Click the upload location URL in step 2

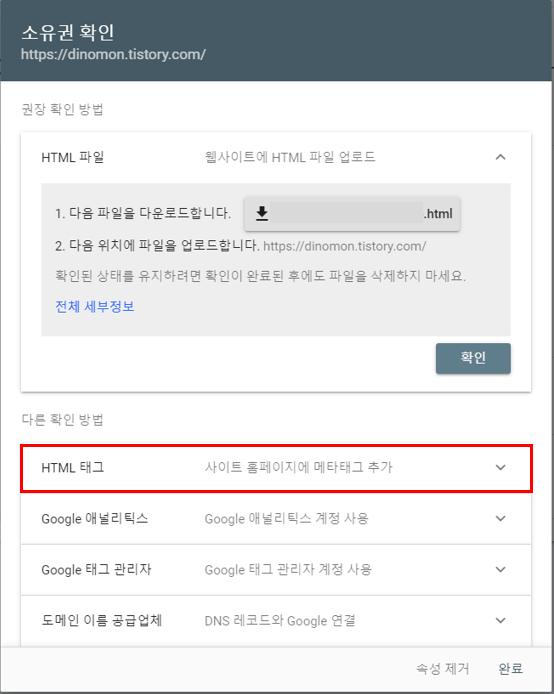(x=345, y=246)
